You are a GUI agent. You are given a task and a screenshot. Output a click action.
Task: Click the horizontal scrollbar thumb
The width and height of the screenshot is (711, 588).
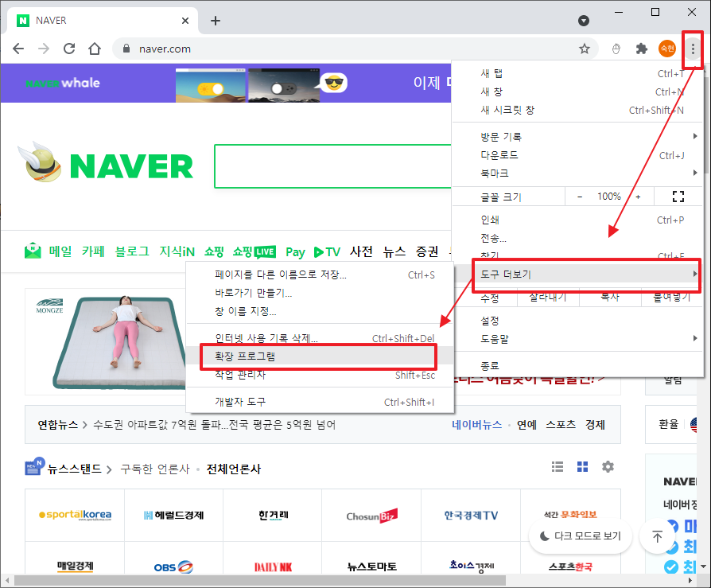point(260,580)
